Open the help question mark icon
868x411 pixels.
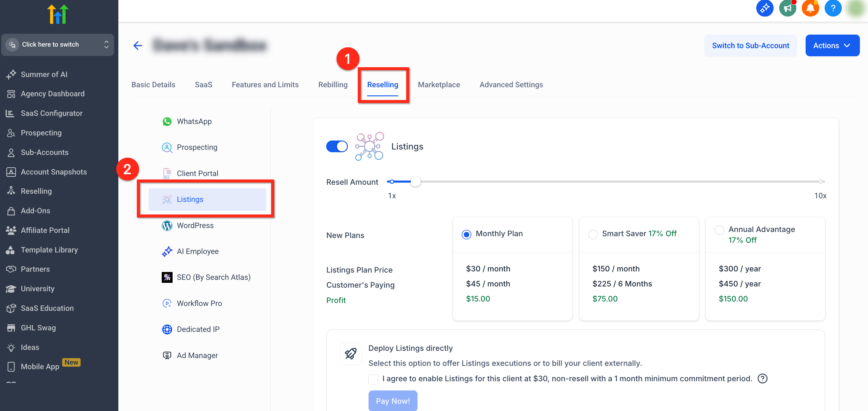pyautogui.click(x=833, y=8)
